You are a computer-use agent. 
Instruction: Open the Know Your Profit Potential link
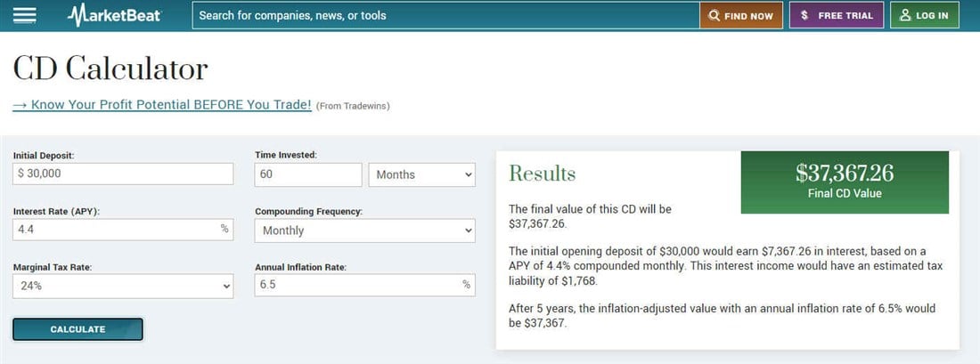[162, 105]
